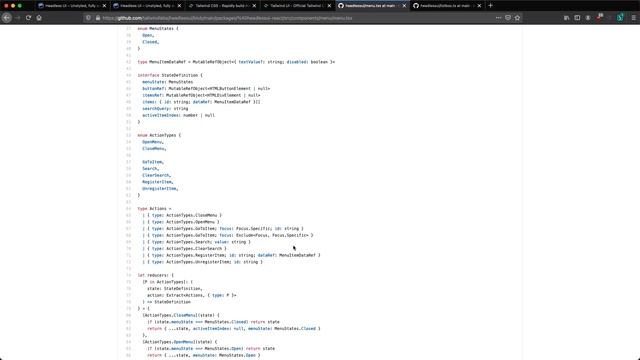Select the headlessui menu.tsx GitHub tab

point(371,6)
